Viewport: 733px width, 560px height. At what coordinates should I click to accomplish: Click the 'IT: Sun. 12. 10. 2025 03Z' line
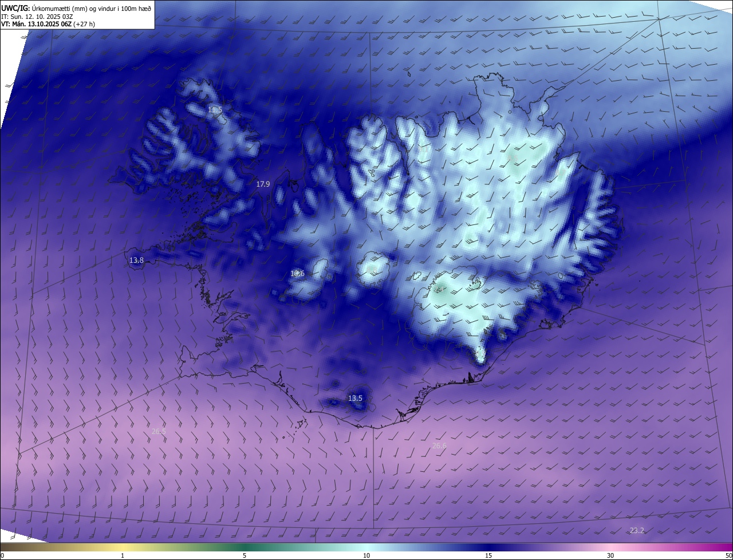(37, 17)
